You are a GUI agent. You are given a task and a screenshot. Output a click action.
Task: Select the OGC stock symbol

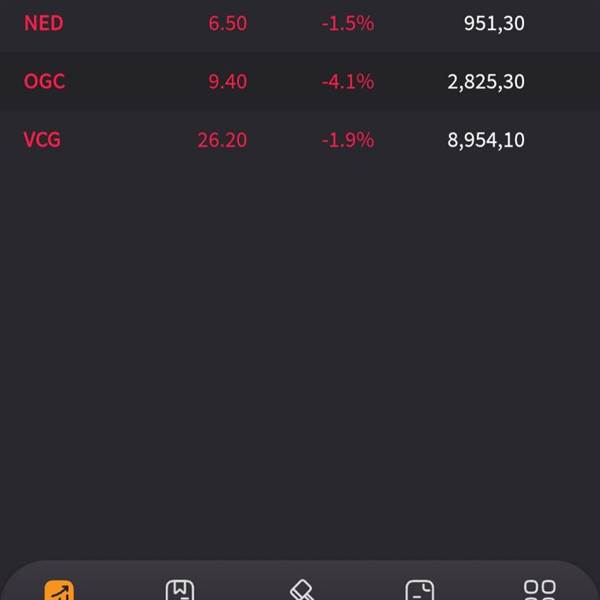pyautogui.click(x=44, y=82)
